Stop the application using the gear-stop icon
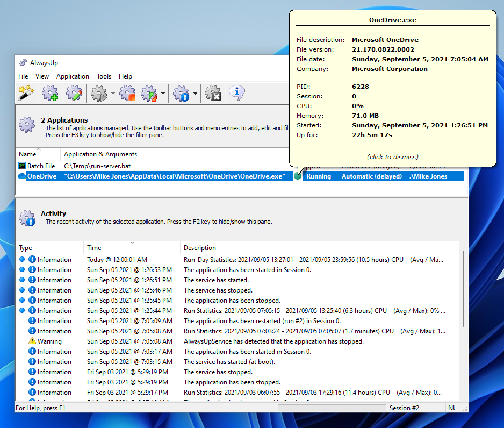Image resolution: width=504 pixels, height=428 pixels. click(x=127, y=93)
